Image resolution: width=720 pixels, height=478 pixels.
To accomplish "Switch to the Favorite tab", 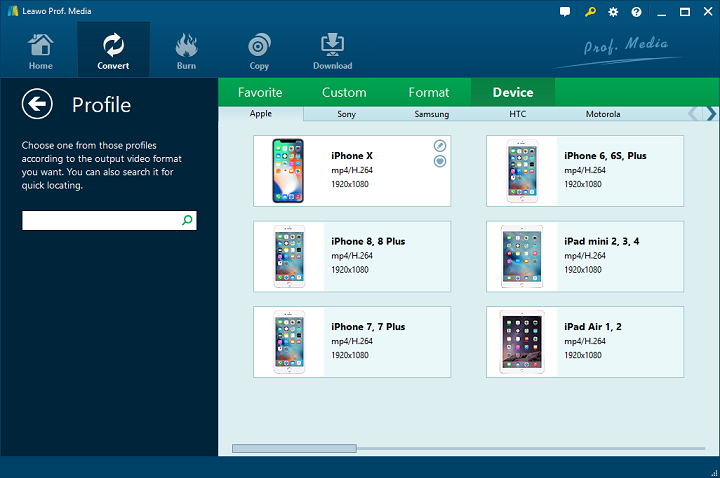I will 260,92.
